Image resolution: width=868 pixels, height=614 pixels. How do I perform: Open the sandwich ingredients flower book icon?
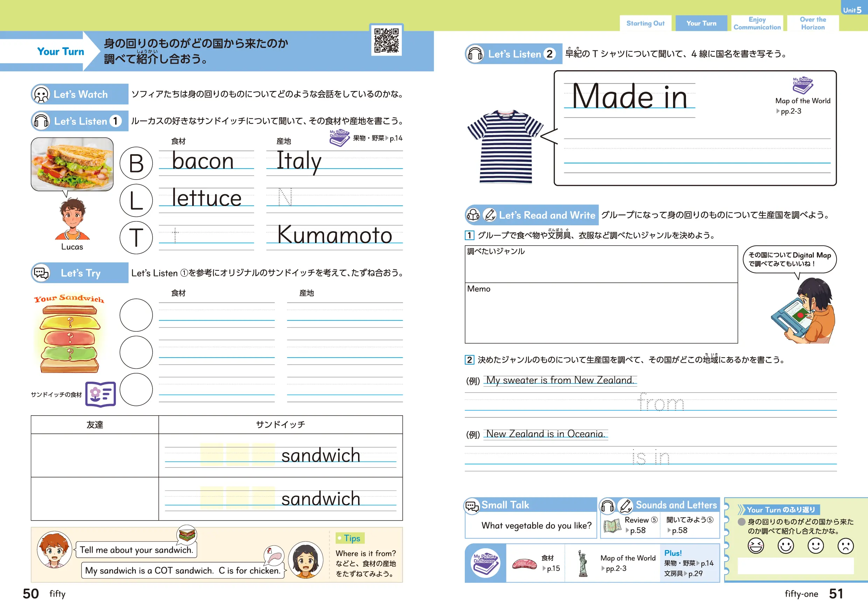pos(100,394)
